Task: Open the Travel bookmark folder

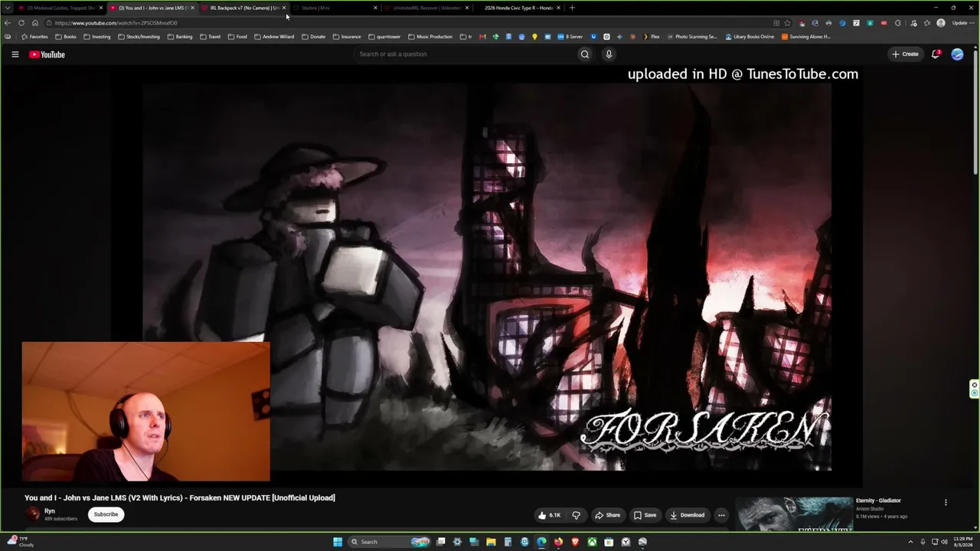Action: [x=210, y=37]
